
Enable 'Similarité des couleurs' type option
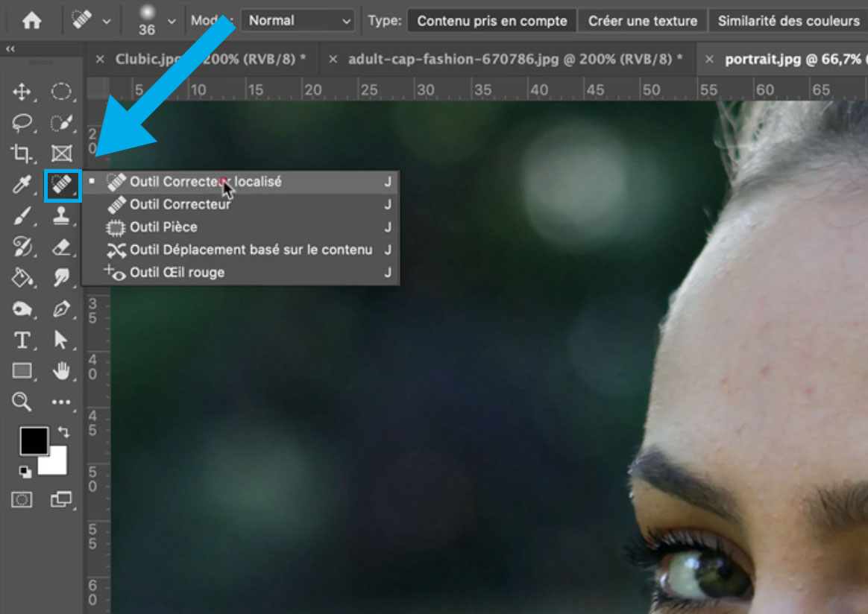pos(788,21)
